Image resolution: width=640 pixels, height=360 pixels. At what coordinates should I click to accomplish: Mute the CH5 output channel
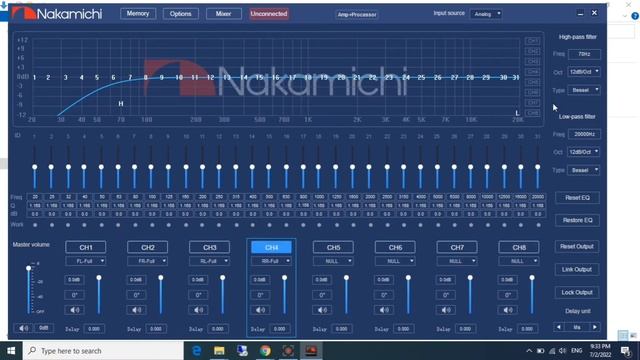coord(322,310)
